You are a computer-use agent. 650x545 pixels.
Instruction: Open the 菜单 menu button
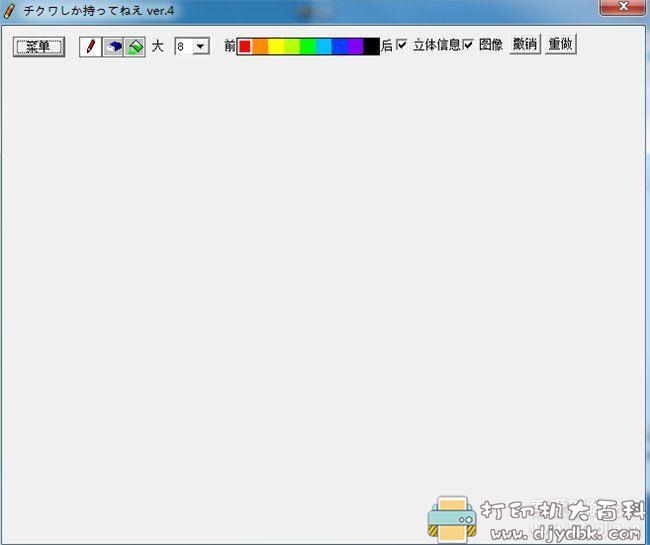pos(39,46)
